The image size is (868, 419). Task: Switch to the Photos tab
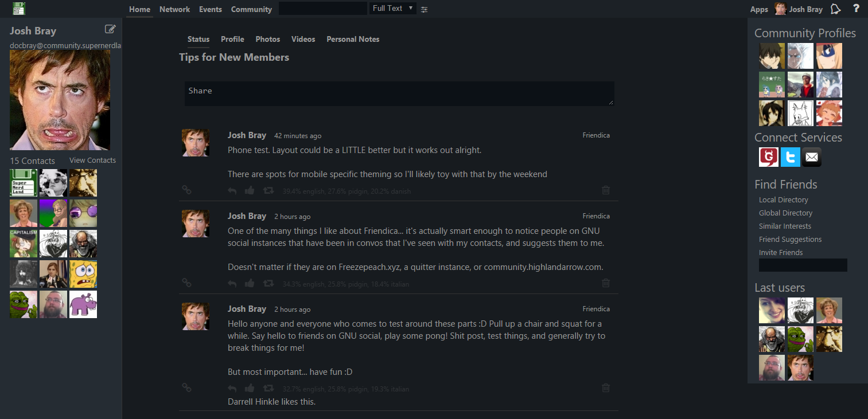[268, 39]
